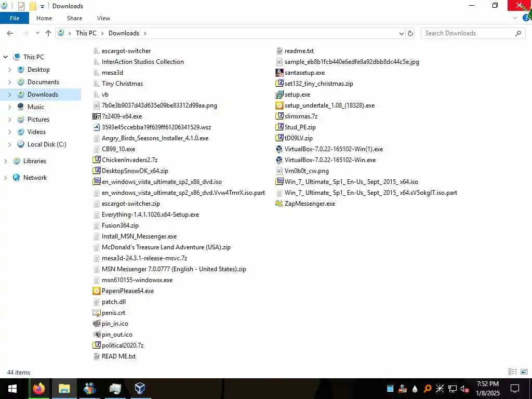Select the santasetup.exe icon

click(279, 73)
